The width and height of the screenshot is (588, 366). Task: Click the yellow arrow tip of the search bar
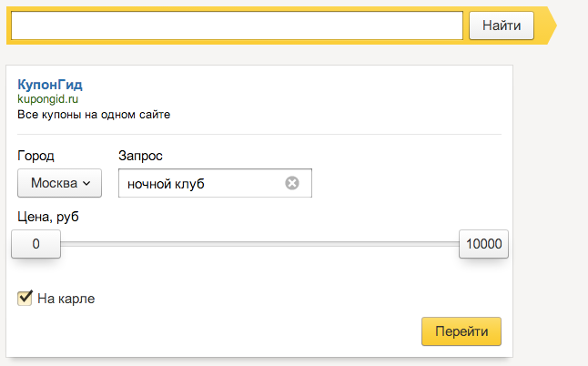(552, 25)
